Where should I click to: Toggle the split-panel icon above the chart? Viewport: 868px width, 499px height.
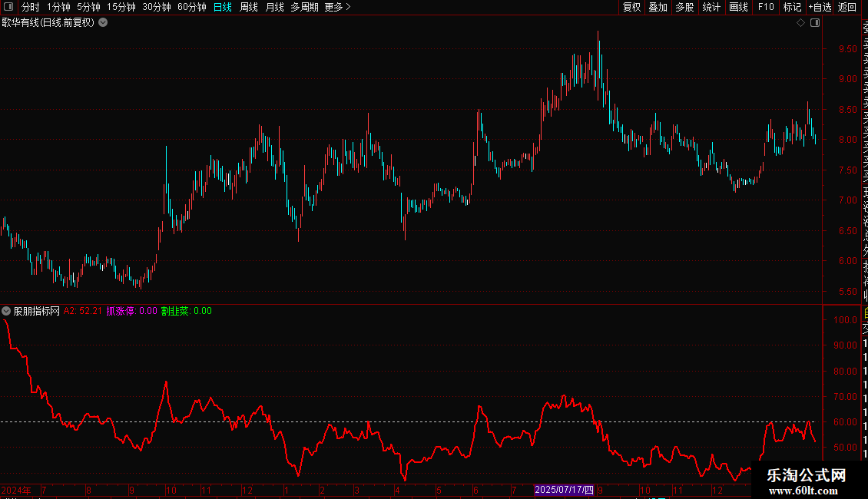815,23
